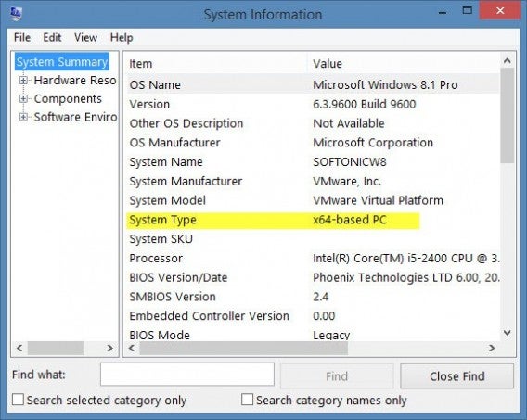
Task: Click the Find button
Action: tap(337, 376)
